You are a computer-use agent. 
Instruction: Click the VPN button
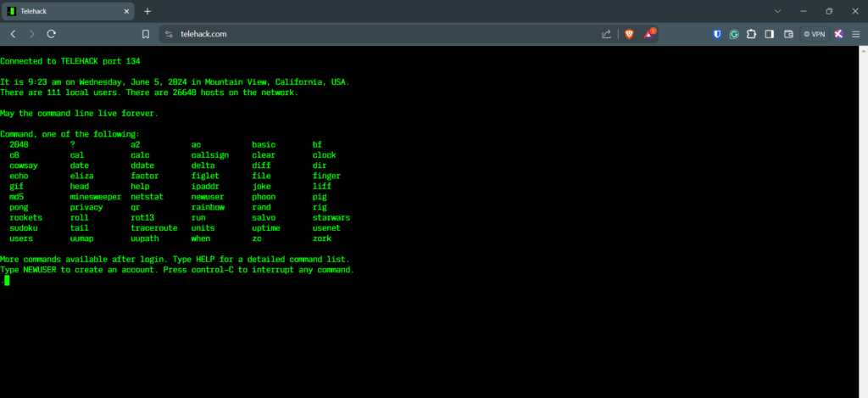815,34
